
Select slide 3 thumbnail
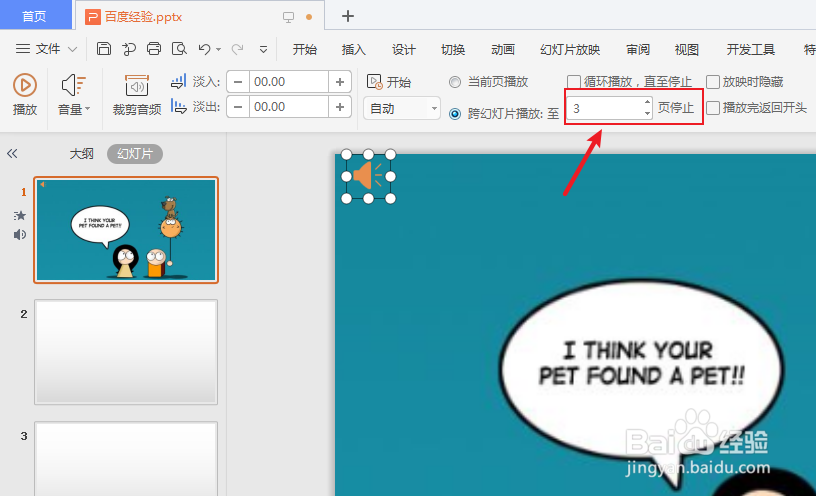point(126,459)
